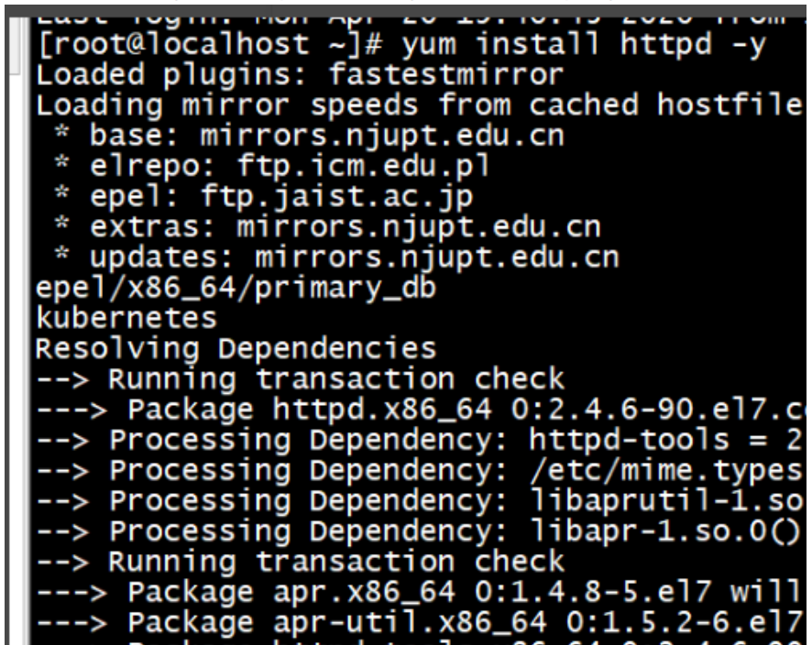Click the kubernetes repository line

(126, 319)
